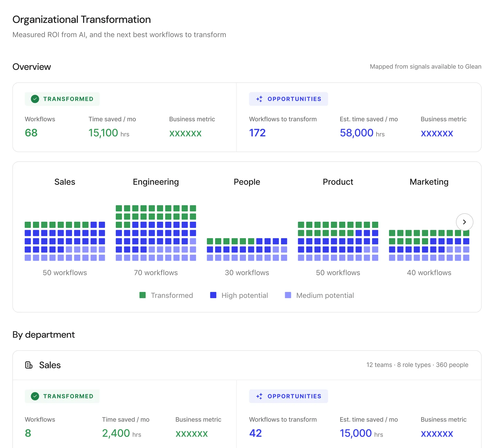Click the 68 transformed workflows value
The image size is (494, 448).
click(x=31, y=133)
